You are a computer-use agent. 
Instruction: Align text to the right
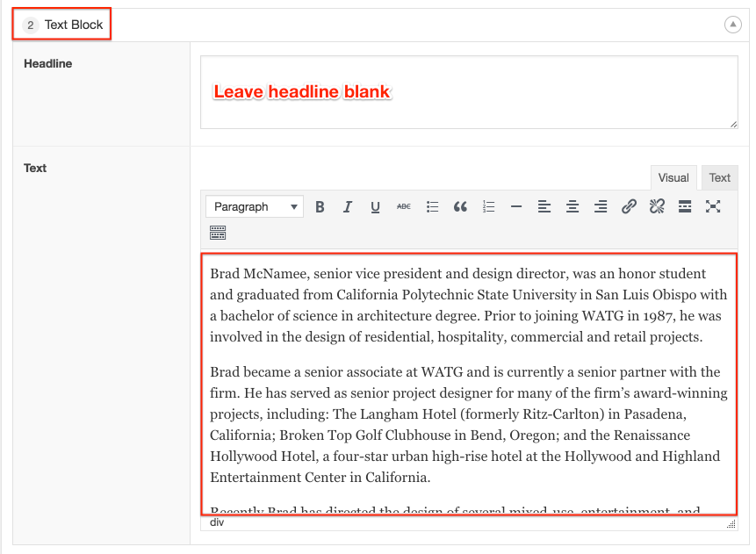(x=601, y=207)
